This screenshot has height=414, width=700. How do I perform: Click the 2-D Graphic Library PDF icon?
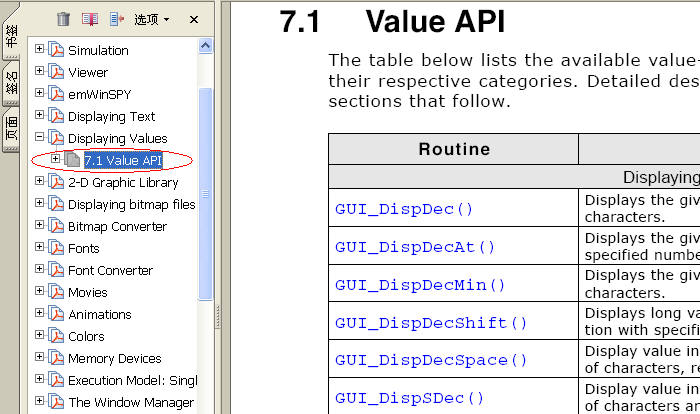pos(56,181)
